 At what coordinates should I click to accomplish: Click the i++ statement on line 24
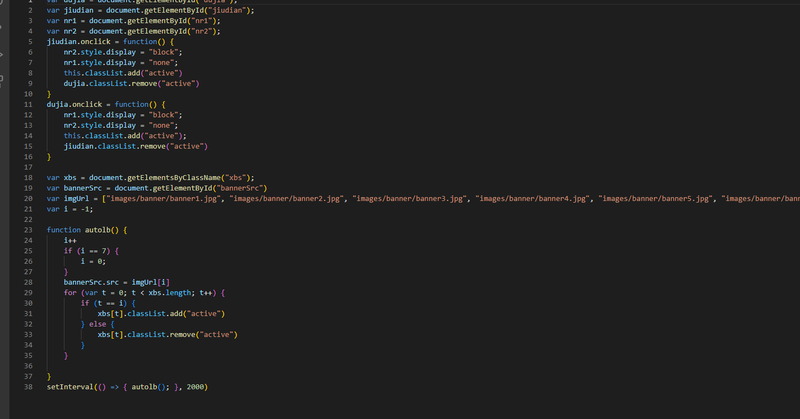(x=70, y=241)
